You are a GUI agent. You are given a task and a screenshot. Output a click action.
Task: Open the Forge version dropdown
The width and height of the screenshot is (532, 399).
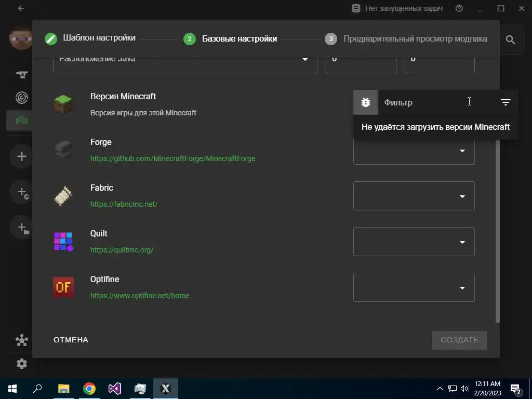[414, 150]
